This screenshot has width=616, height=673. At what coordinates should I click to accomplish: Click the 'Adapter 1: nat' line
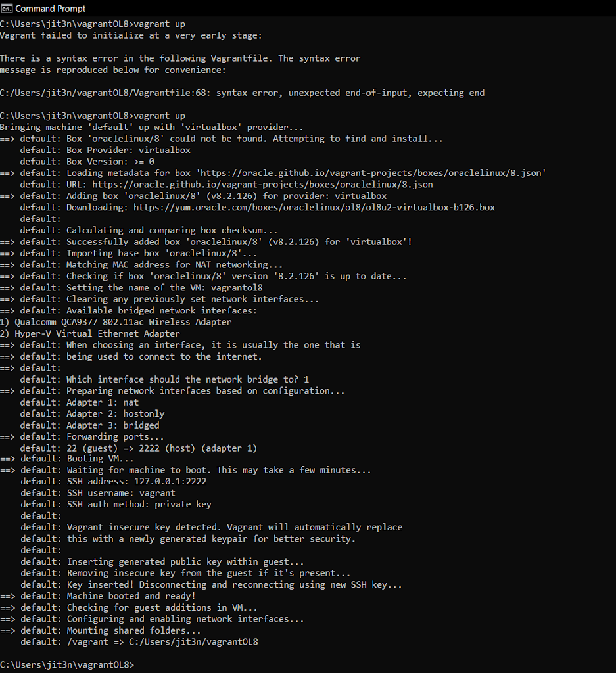coord(80,403)
